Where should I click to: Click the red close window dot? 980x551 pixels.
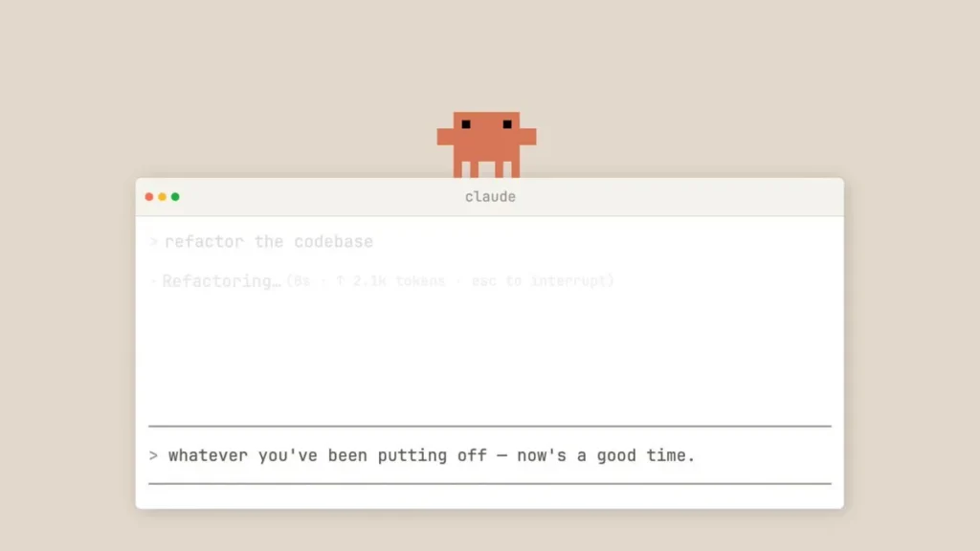(x=148, y=197)
